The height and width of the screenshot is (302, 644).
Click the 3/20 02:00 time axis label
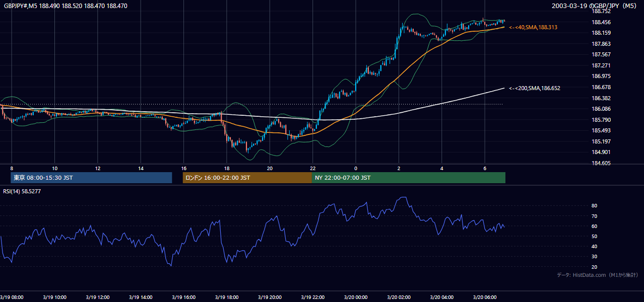click(399, 297)
